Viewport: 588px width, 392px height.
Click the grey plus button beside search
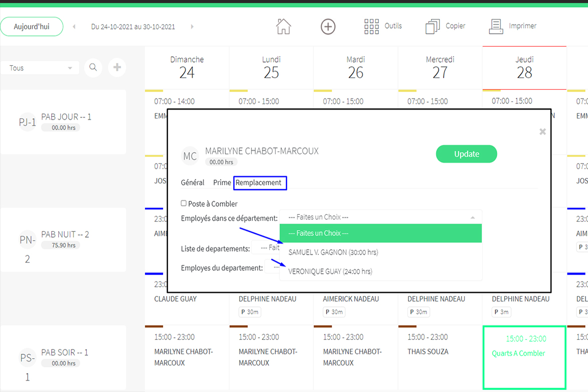(x=117, y=68)
